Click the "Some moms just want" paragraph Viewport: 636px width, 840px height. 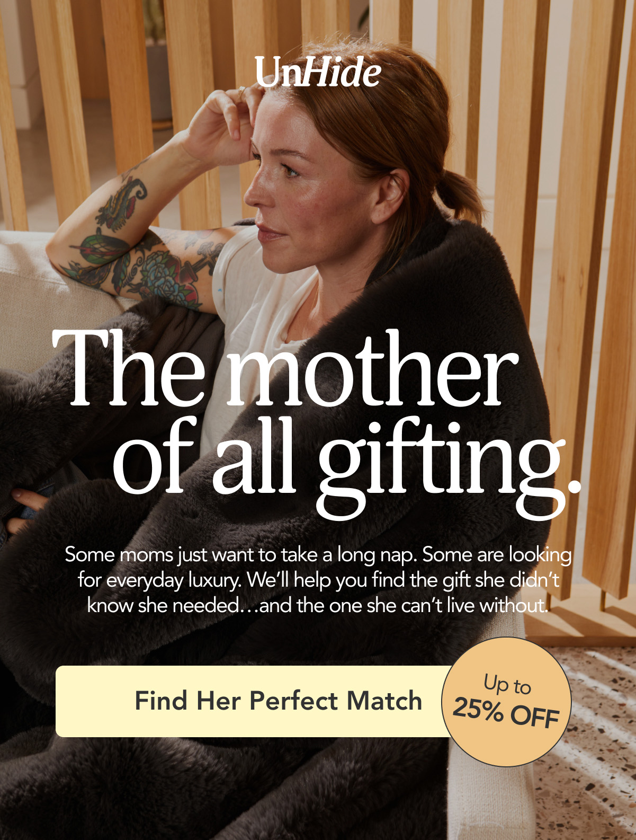point(318,580)
